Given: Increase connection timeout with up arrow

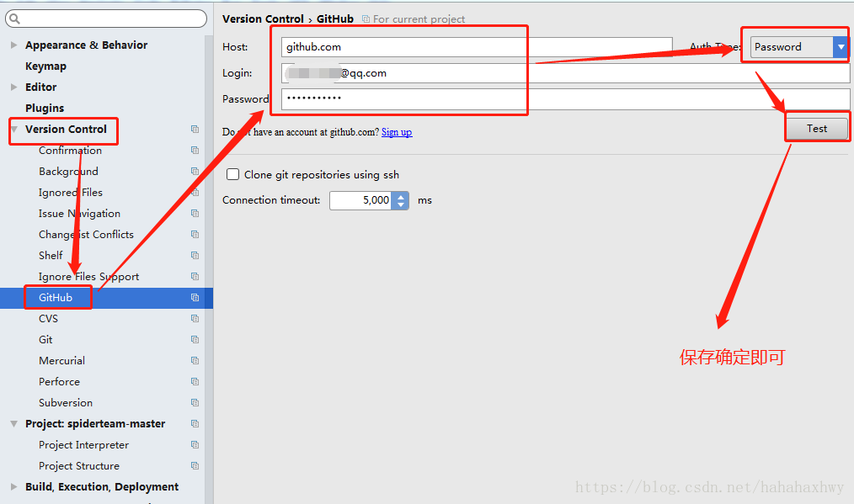Looking at the screenshot, I should point(401,197).
